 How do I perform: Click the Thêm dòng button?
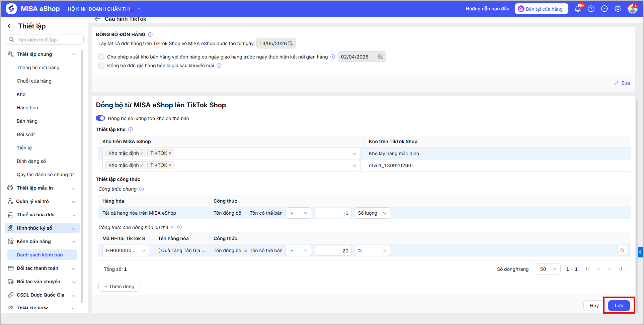(119, 286)
